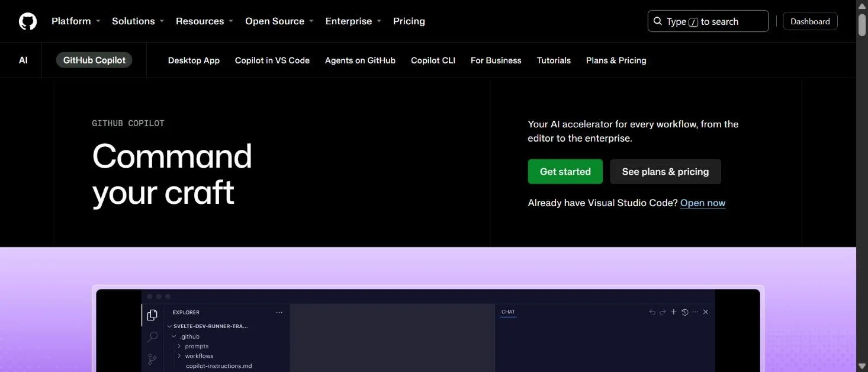Open copilot-instructions.md file

tap(218, 366)
